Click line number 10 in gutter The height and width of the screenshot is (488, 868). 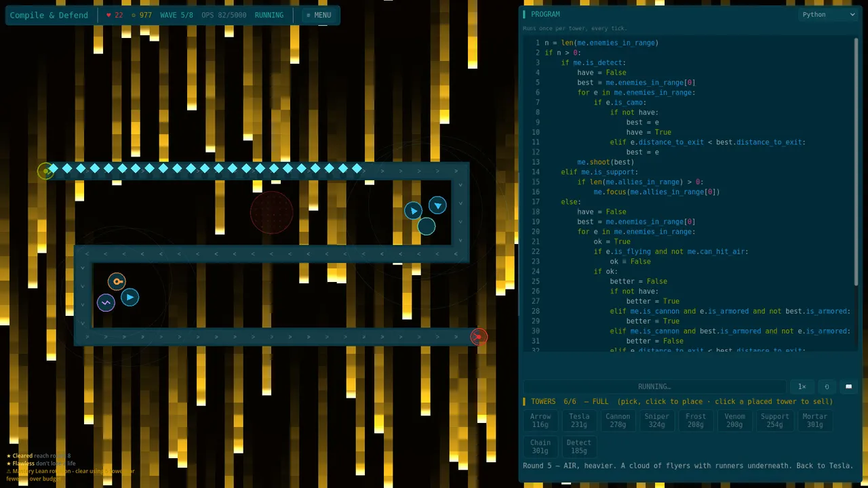click(x=536, y=132)
